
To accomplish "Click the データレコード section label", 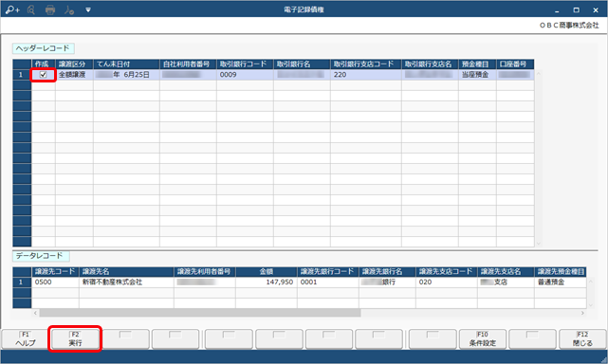I will 41,256.
